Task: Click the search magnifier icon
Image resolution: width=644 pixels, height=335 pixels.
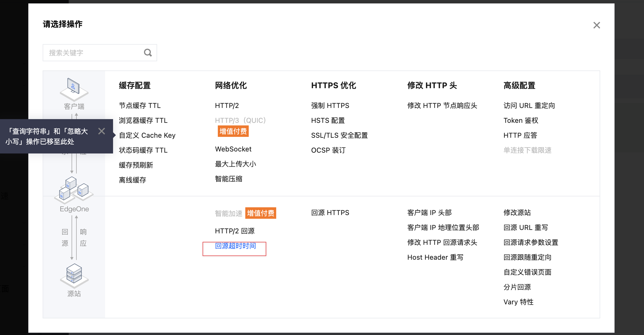Action: 148,53
